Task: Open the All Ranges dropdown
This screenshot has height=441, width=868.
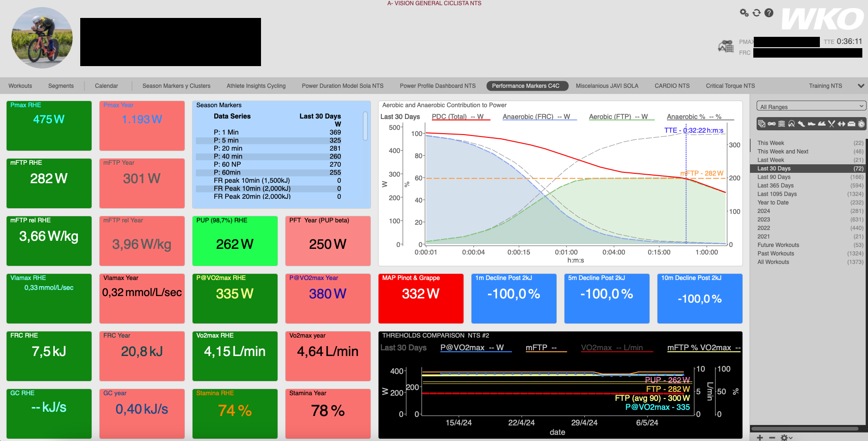Action: coord(811,106)
